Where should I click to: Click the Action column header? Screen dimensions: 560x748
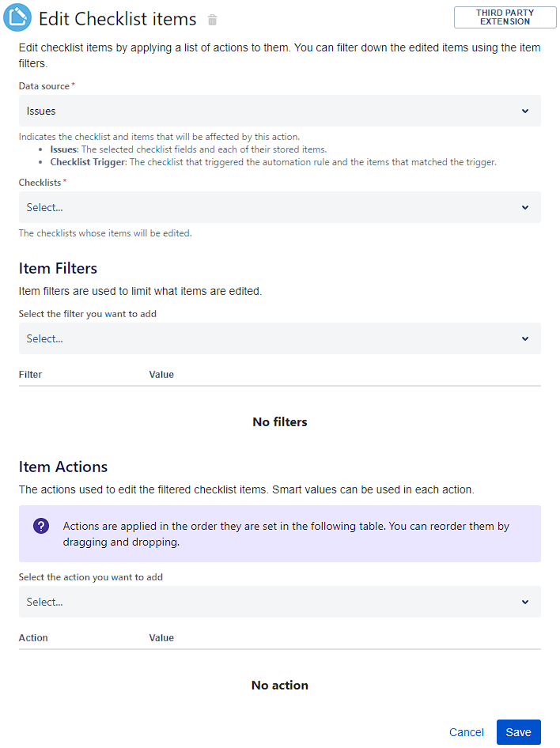point(33,637)
